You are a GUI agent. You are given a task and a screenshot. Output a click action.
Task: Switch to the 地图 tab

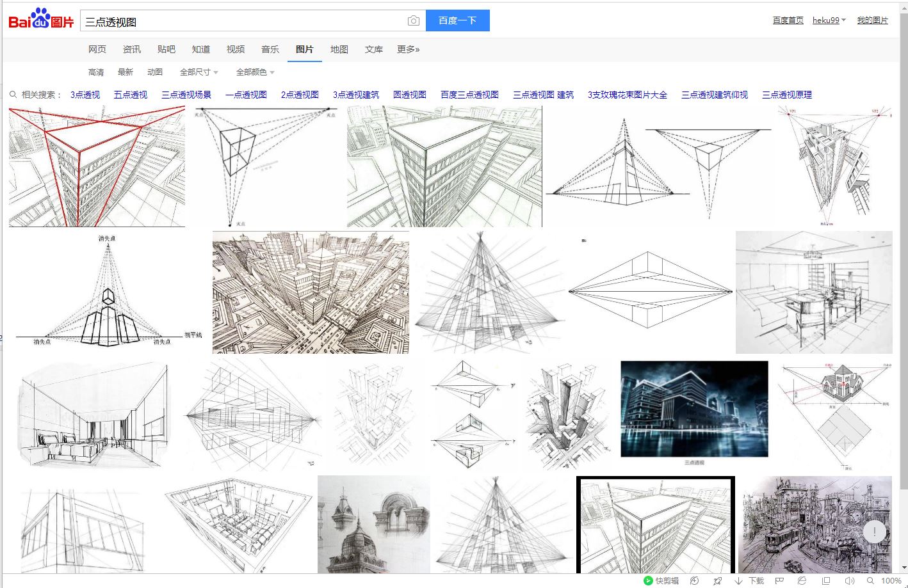[339, 49]
